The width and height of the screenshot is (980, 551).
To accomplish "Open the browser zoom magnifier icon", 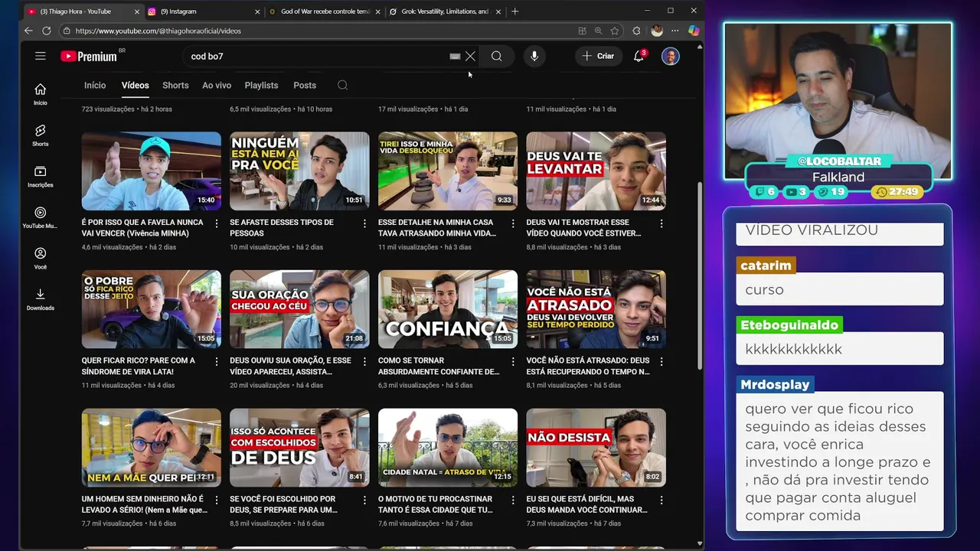I will pyautogui.click(x=599, y=31).
